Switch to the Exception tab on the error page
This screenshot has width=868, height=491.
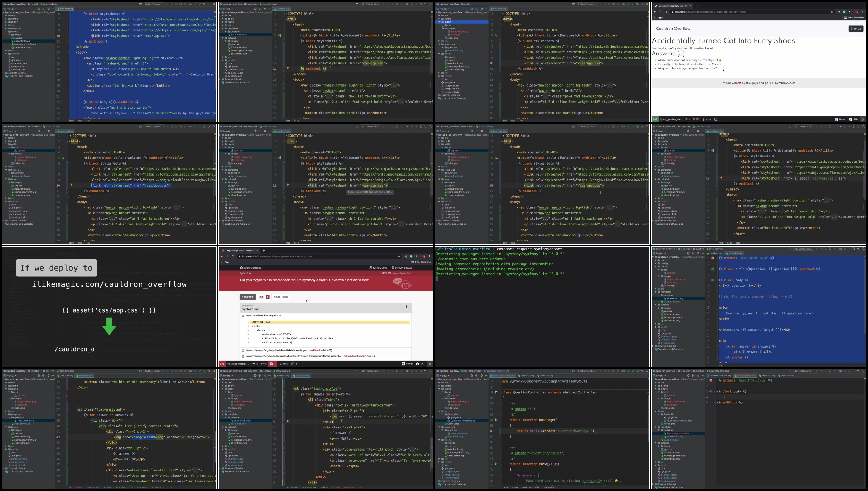click(x=247, y=297)
